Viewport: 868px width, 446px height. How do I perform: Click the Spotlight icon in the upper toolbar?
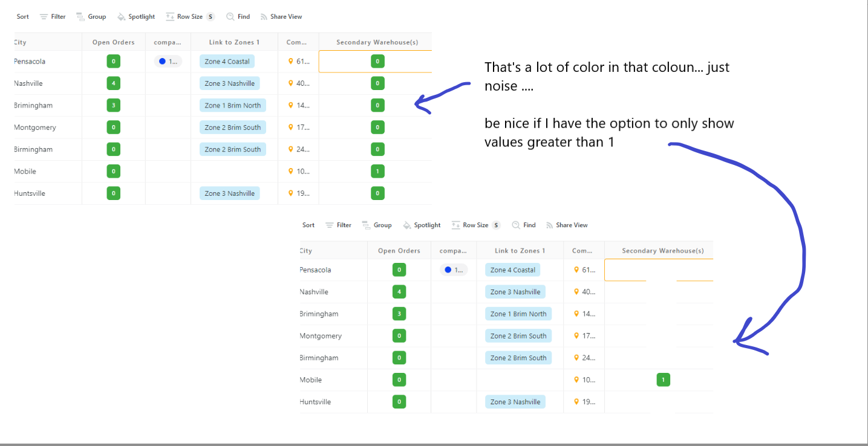click(121, 17)
